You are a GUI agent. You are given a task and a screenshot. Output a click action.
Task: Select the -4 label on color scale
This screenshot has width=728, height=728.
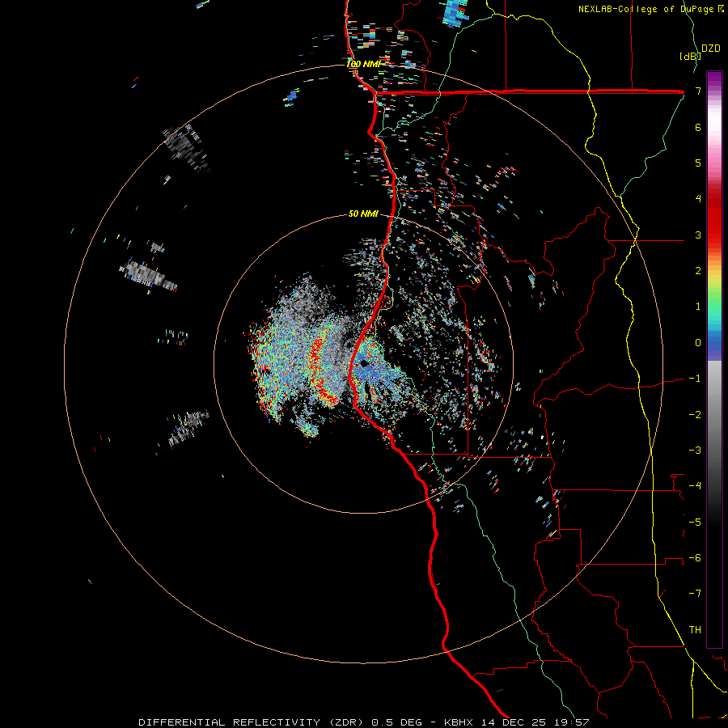tap(695, 486)
